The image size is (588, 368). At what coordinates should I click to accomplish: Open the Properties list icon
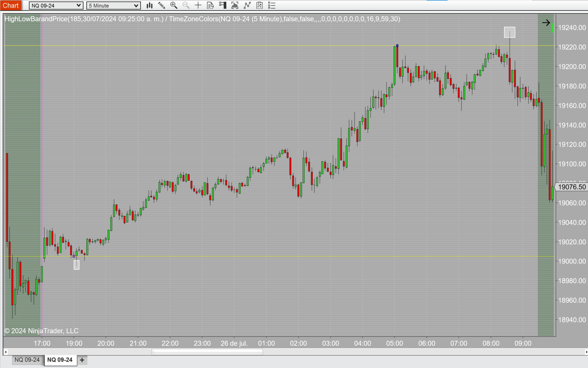tap(272, 5)
